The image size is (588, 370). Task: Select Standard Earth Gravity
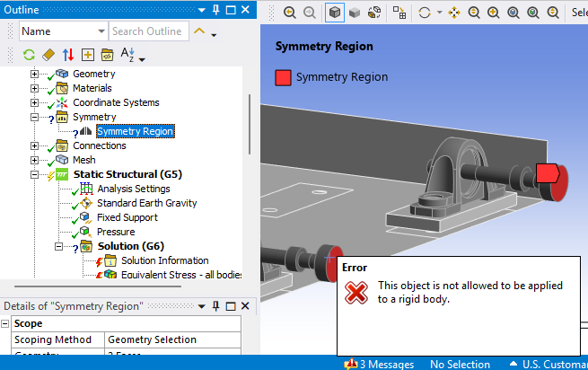pos(147,203)
